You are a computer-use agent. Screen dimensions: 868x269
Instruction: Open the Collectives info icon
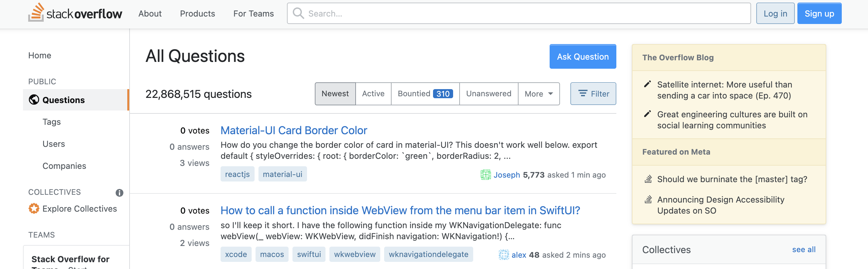pyautogui.click(x=119, y=193)
